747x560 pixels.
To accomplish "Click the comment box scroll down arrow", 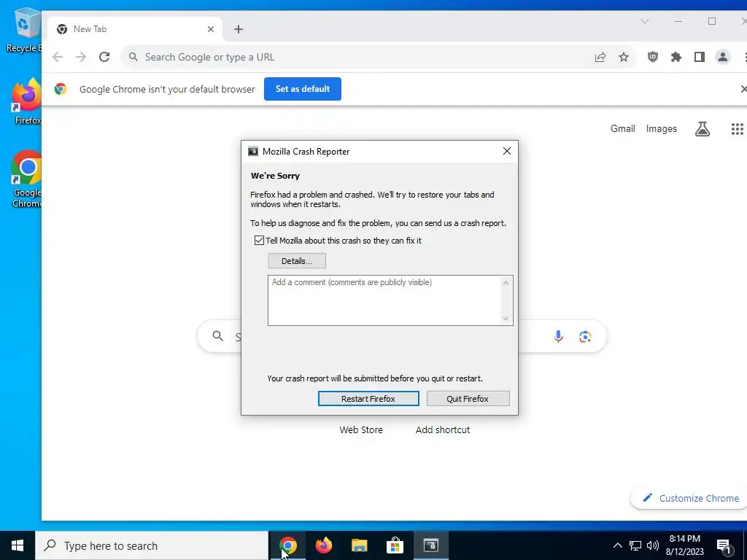I will point(506,318).
